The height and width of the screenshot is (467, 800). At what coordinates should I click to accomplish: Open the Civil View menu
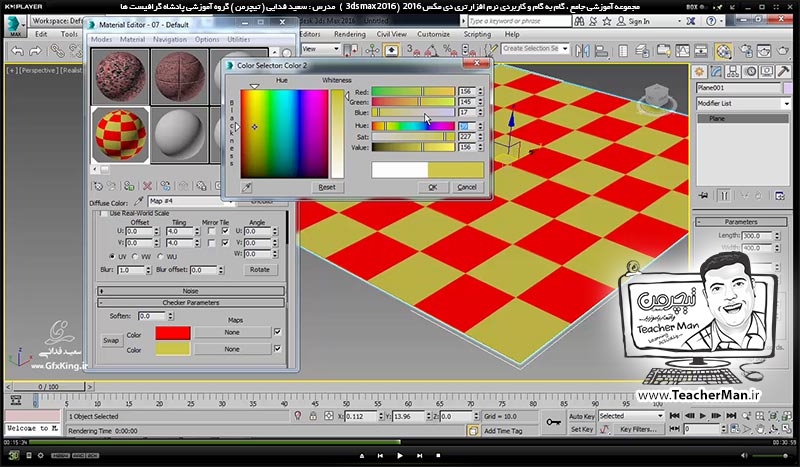click(391, 34)
